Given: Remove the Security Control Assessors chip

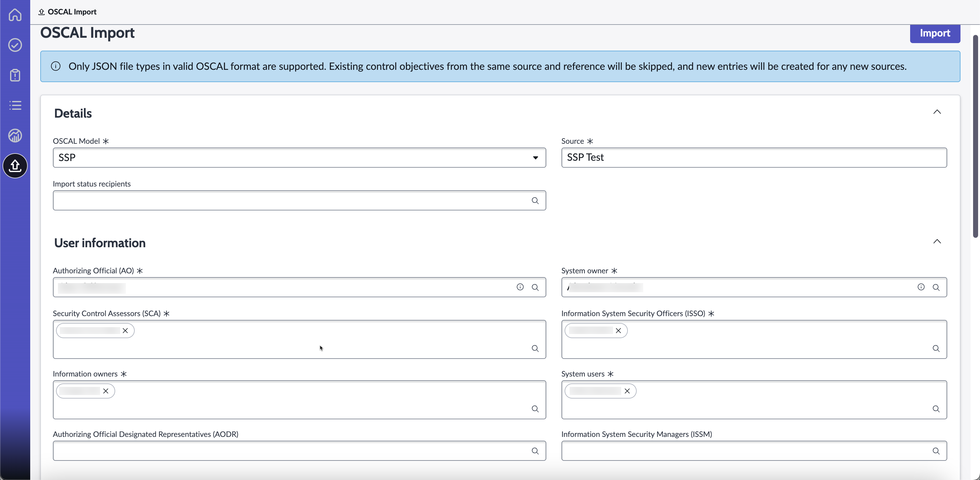Looking at the screenshot, I should tap(125, 331).
